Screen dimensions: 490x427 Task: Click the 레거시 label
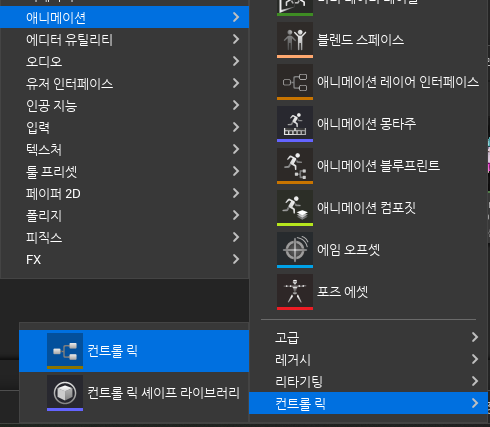coord(293,360)
